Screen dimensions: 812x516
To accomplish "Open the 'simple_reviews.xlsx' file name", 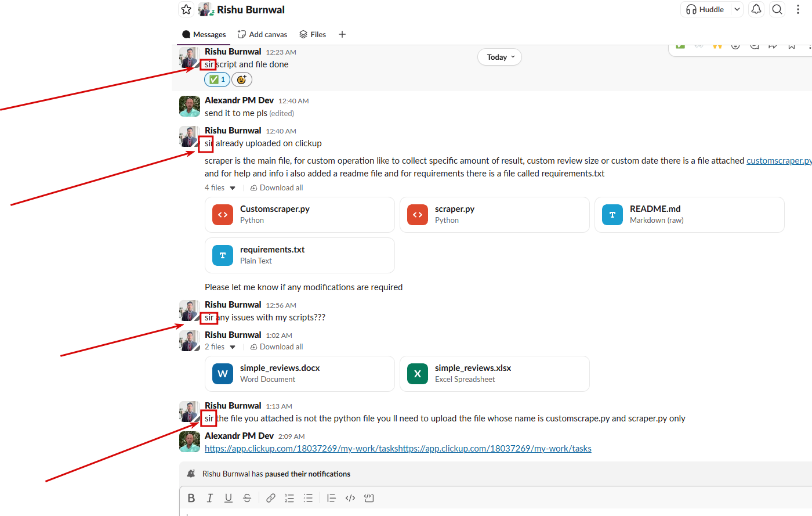I will (473, 368).
